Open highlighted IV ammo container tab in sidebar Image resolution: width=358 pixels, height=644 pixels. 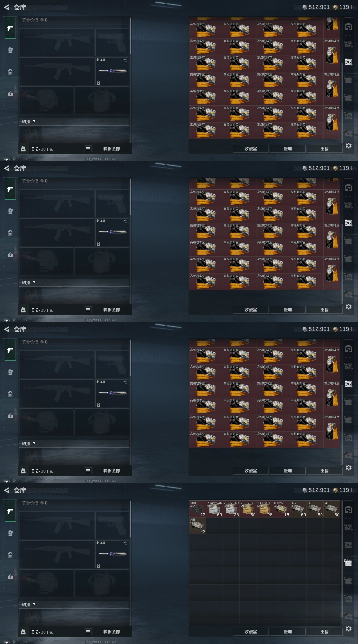(349, 563)
